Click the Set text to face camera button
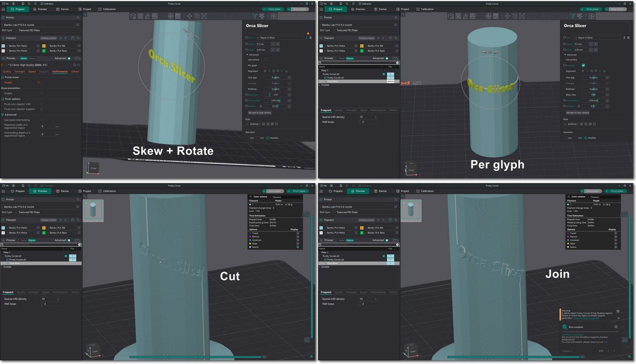 pyautogui.click(x=260, y=112)
